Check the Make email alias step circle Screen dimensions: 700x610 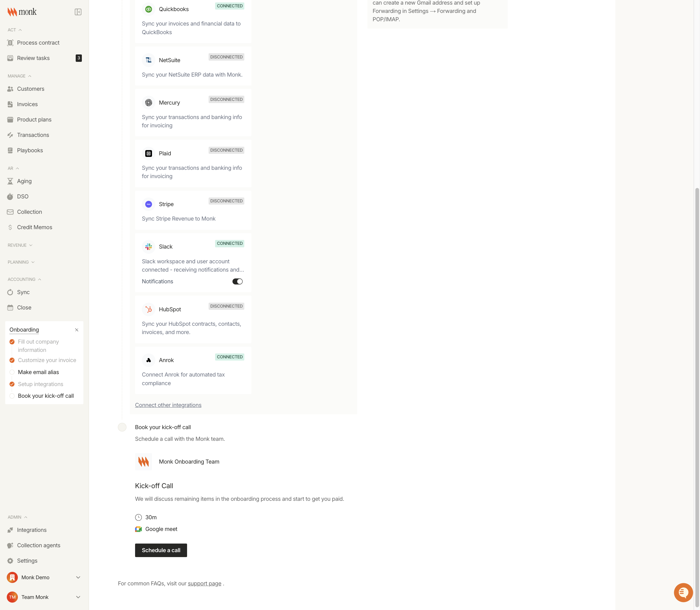12,372
